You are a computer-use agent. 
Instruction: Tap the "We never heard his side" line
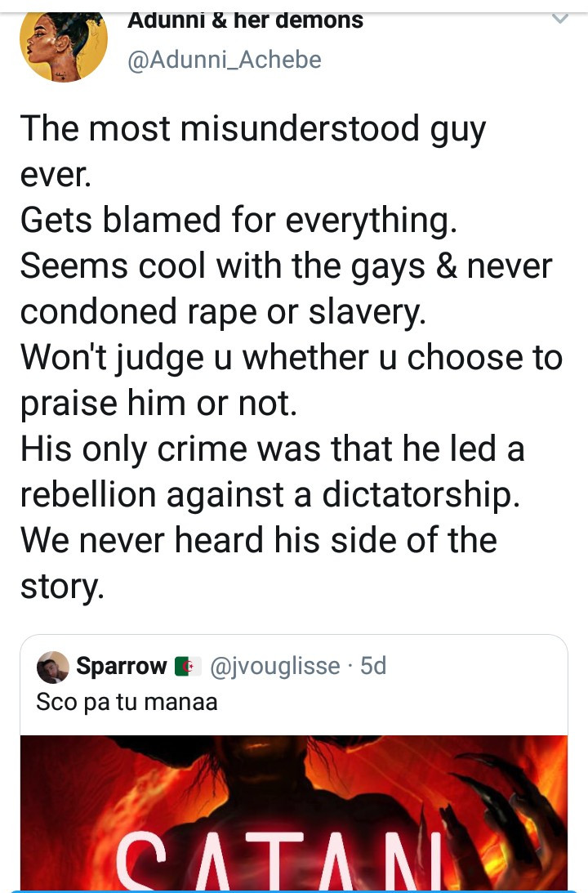(x=258, y=540)
